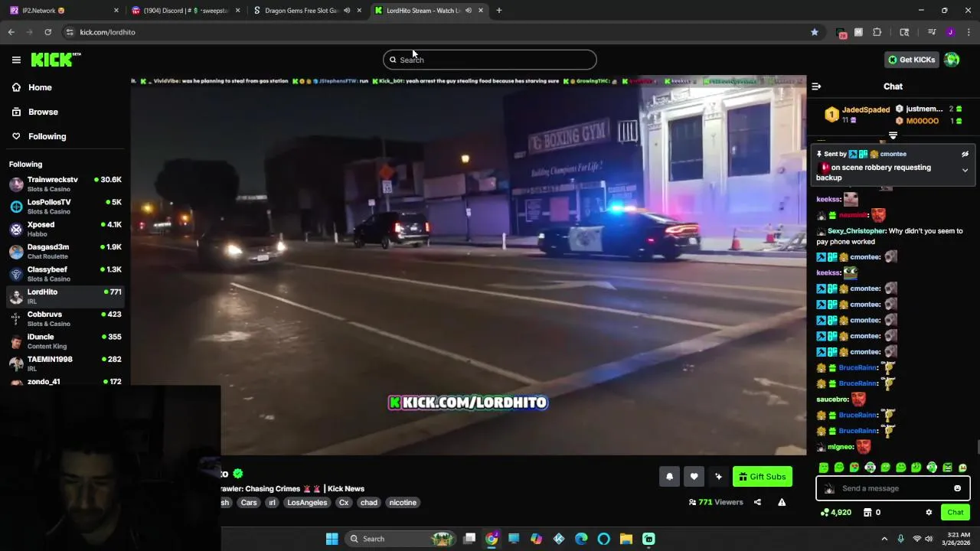Toggle the follow heart button
The width and height of the screenshot is (980, 551).
(x=694, y=477)
